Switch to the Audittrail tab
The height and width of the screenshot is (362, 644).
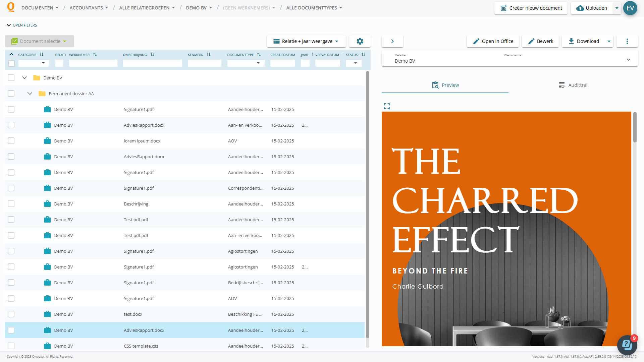[x=573, y=85]
